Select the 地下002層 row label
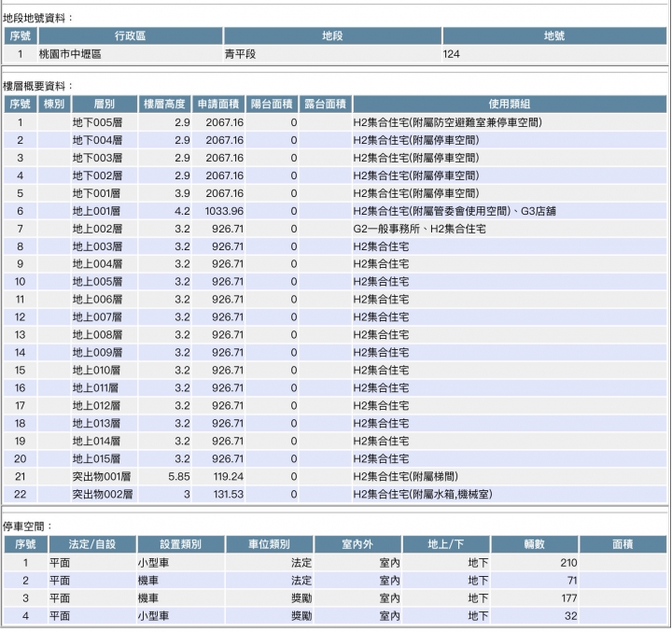This screenshot has width=672, height=632. coord(97,176)
